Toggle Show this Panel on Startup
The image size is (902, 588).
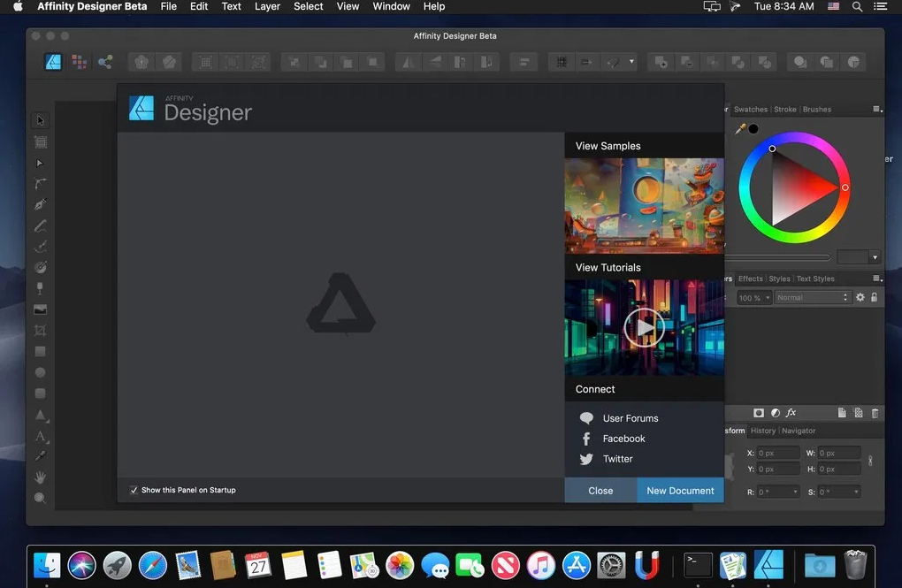134,489
